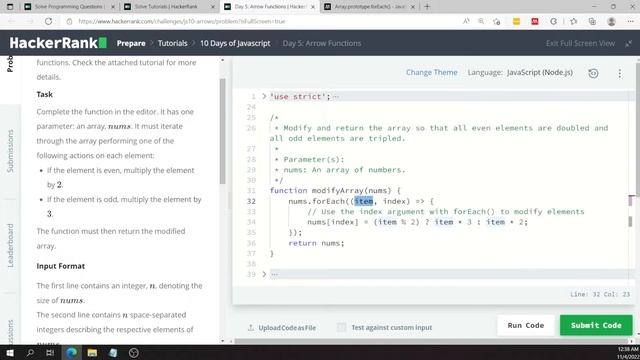Open the editor three-dot options menu
This screenshot has width=640, height=360.
click(620, 73)
